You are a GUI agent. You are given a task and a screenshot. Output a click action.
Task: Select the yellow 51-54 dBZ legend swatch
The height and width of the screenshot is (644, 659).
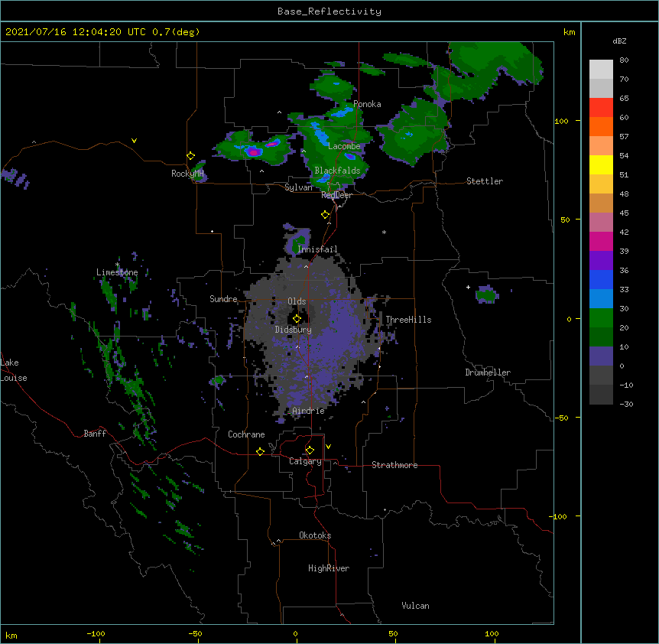pos(601,164)
